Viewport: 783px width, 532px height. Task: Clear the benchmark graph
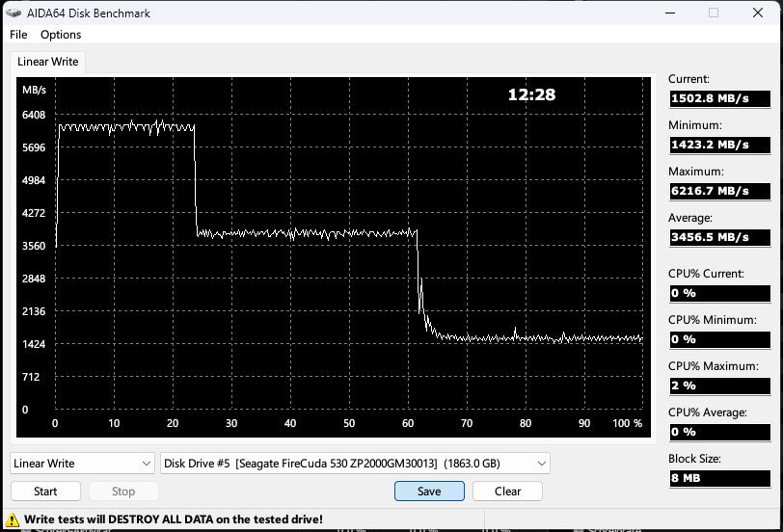(x=507, y=492)
